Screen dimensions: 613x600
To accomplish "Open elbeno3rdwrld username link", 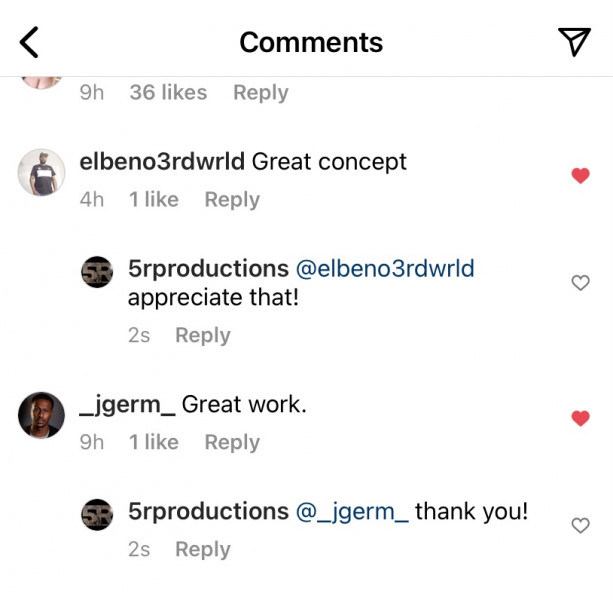I will (162, 161).
